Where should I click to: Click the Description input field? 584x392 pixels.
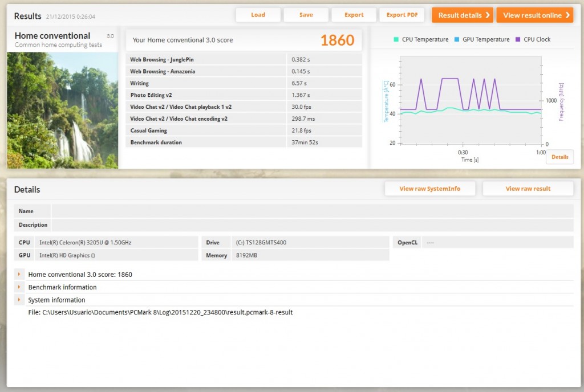tap(312, 224)
